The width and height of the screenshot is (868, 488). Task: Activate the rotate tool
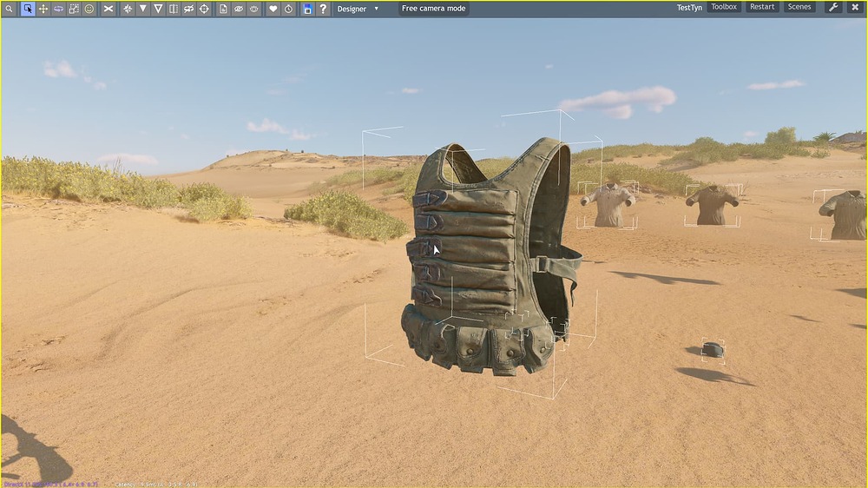click(58, 9)
